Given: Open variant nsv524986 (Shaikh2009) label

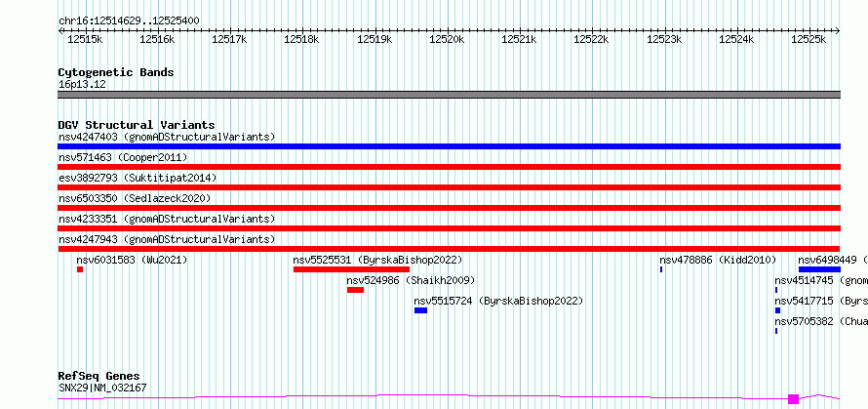Looking at the screenshot, I should coord(411,280).
